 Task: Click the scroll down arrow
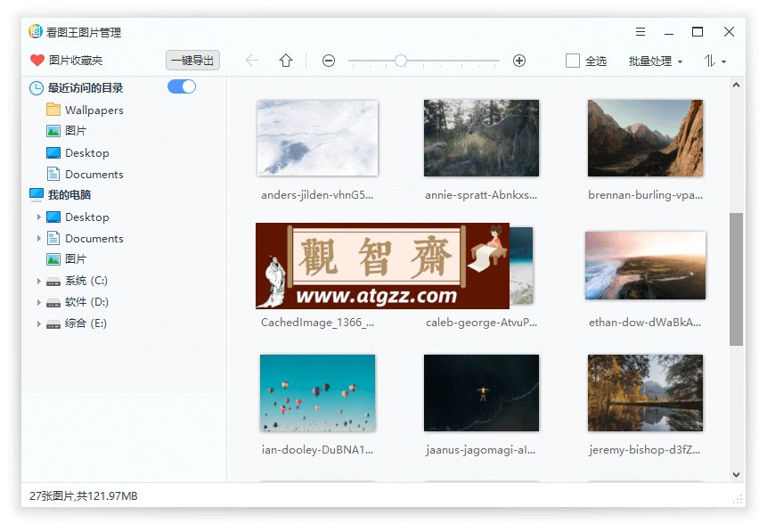[736, 474]
